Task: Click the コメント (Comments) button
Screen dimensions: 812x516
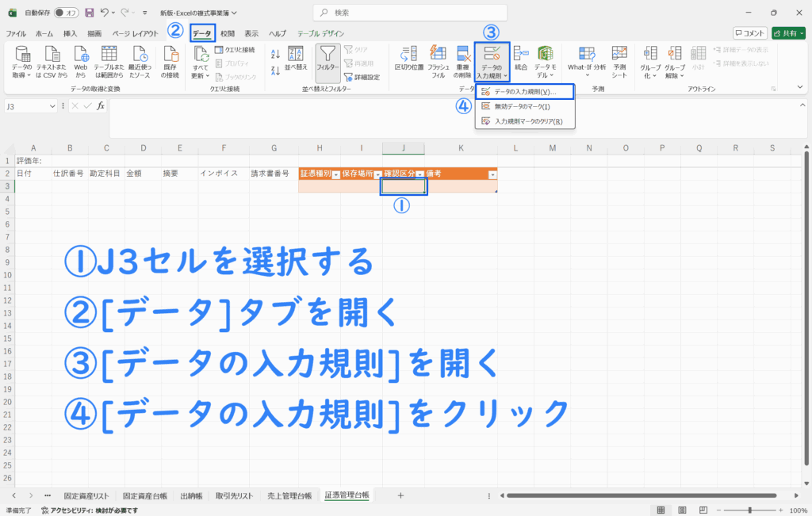Action: [x=750, y=33]
